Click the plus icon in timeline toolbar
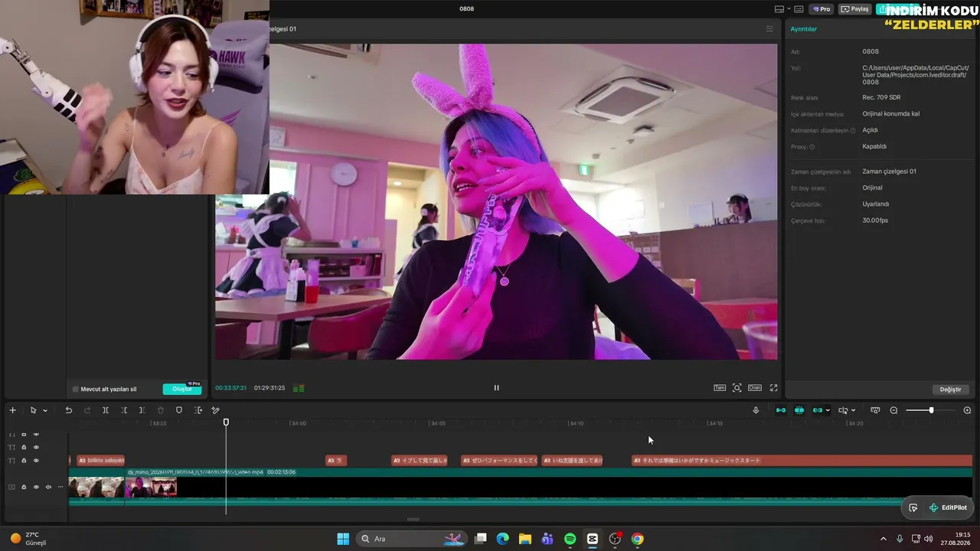980x551 pixels. [x=12, y=410]
